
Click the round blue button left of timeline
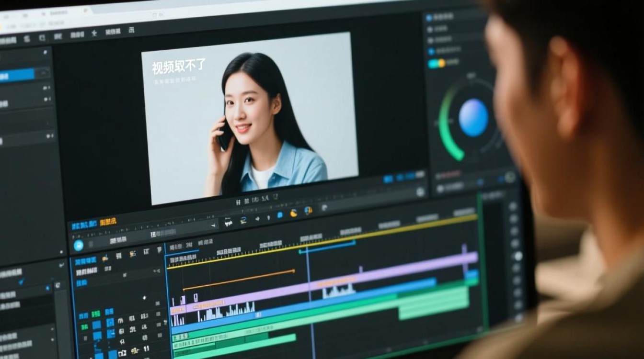tap(79, 246)
